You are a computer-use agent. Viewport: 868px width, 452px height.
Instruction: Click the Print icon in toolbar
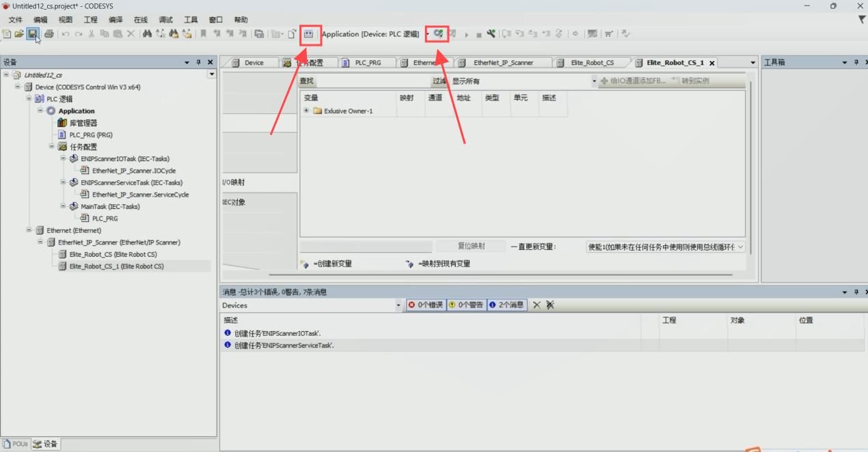pos(49,33)
